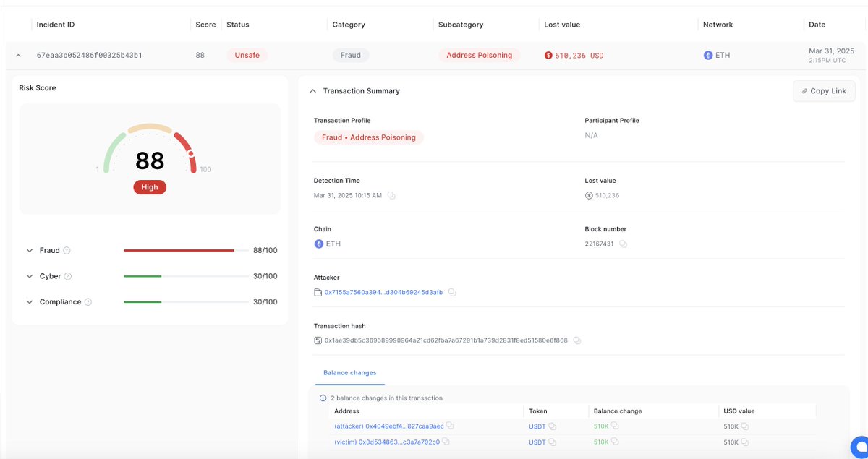Sort by Date column header
The width and height of the screenshot is (868, 459).
[817, 25]
